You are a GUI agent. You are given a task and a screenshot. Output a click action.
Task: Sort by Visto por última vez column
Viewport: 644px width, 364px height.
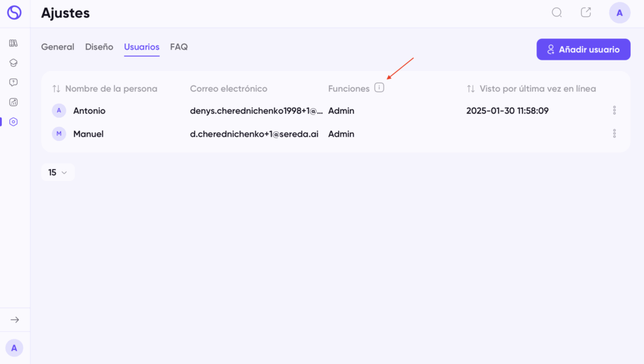click(x=470, y=89)
